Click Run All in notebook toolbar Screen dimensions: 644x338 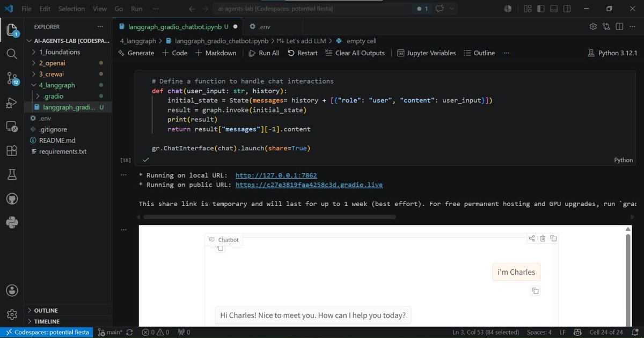(x=264, y=53)
